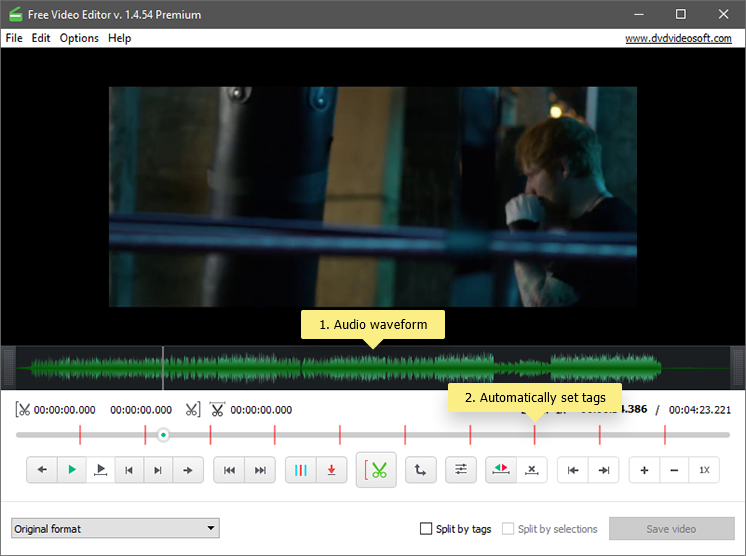Viewport: 746px width, 556px height.
Task: Reset zoom with the 1X button
Action: click(x=704, y=470)
